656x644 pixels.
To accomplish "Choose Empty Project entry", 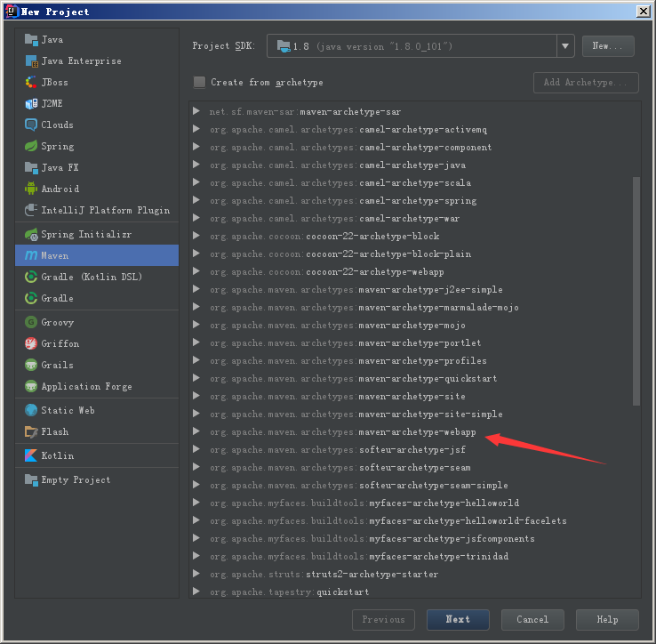I will [97, 479].
